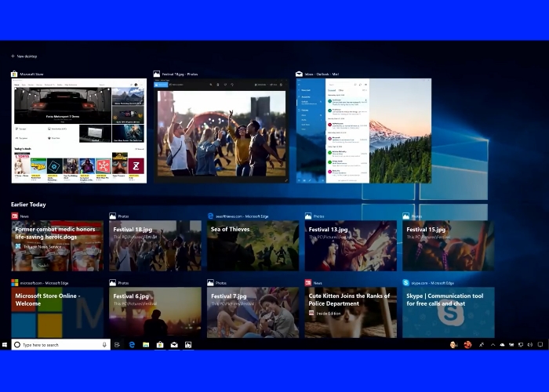This screenshot has width=549, height=392.
Task: Open the Forza Motorsport 7 Demo banner in Store window
Action: pyautogui.click(x=63, y=105)
